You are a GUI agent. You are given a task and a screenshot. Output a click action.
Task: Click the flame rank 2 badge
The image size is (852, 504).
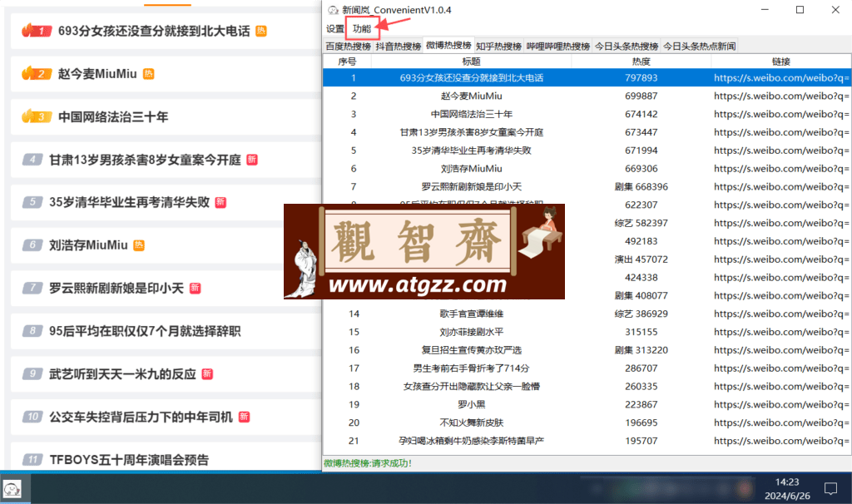point(37,73)
